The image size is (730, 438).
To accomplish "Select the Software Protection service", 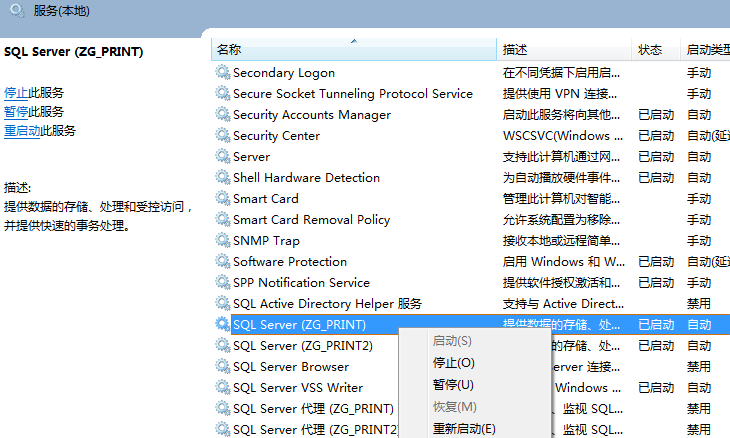I will point(290,262).
